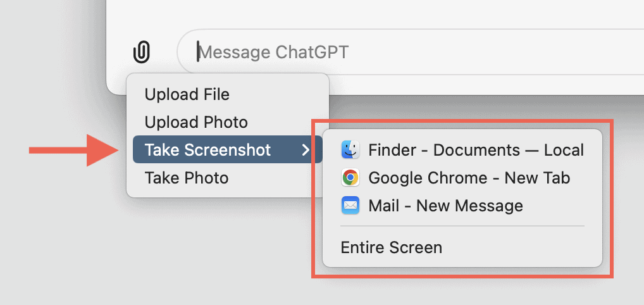Viewport: 644px width, 305px height.
Task: Capture the Finder - Documents window
Action: [x=476, y=150]
